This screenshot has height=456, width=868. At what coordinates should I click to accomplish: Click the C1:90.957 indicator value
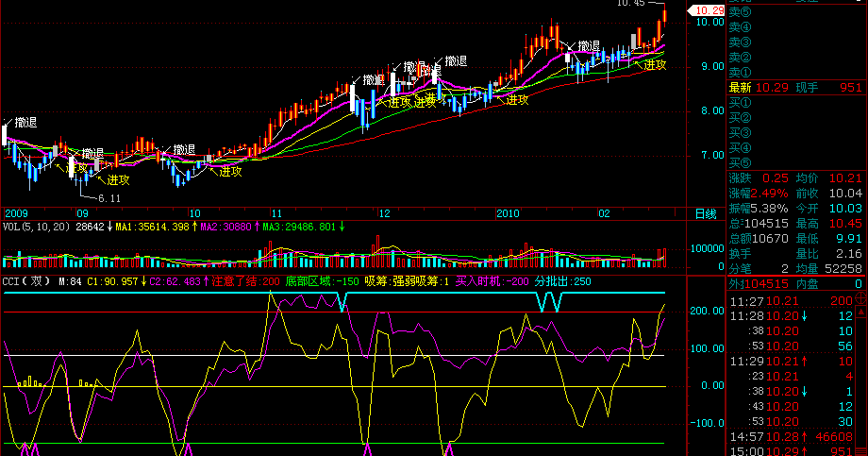click(112, 281)
